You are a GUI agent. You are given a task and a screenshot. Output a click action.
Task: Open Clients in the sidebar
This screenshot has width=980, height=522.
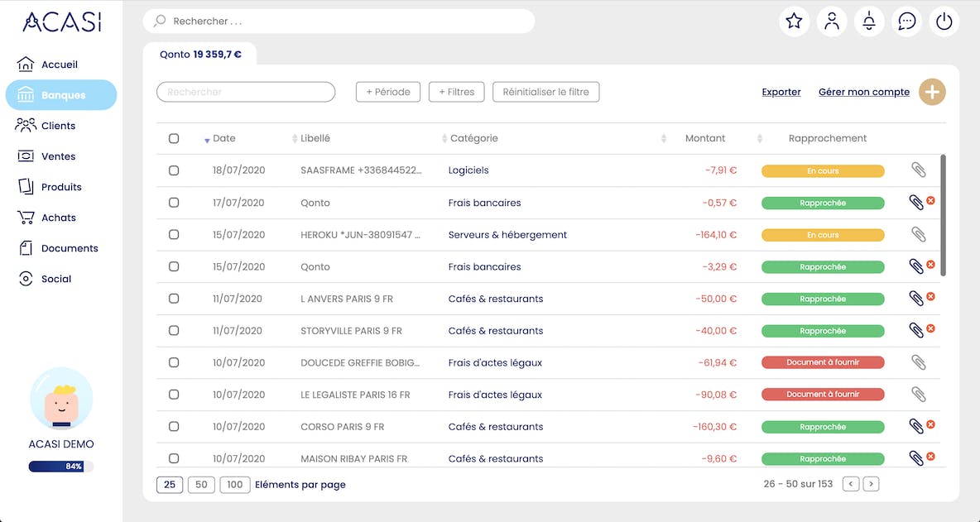[58, 126]
